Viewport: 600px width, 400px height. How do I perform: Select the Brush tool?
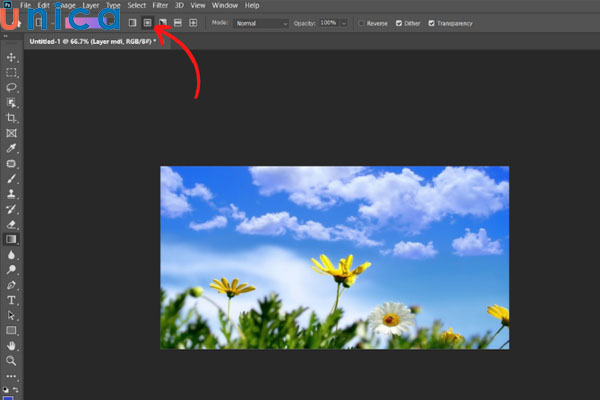12,178
